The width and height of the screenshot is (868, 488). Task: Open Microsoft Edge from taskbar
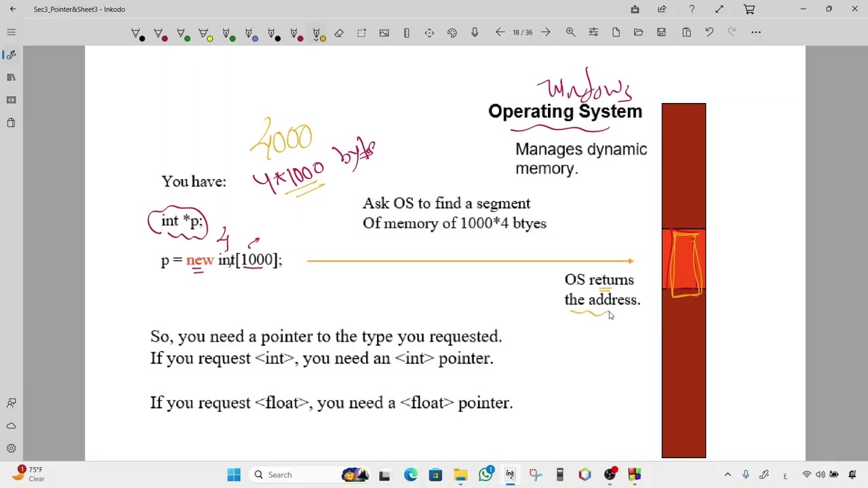[x=411, y=475]
